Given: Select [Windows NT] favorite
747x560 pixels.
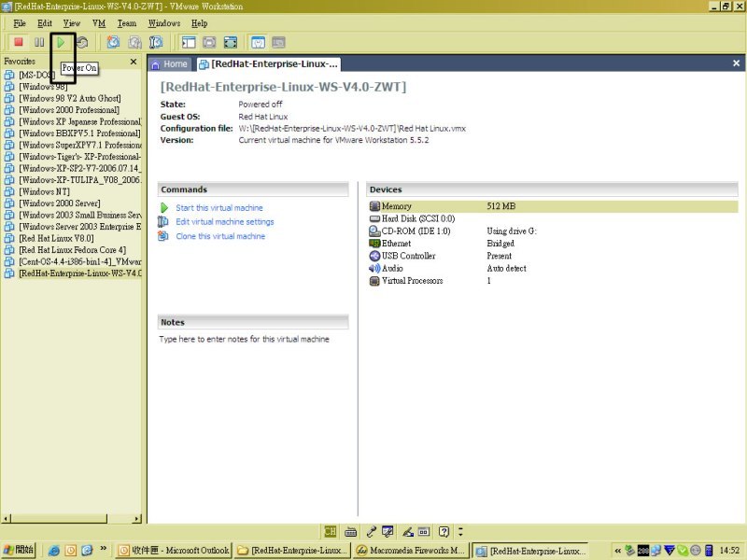Looking at the screenshot, I should [x=44, y=192].
